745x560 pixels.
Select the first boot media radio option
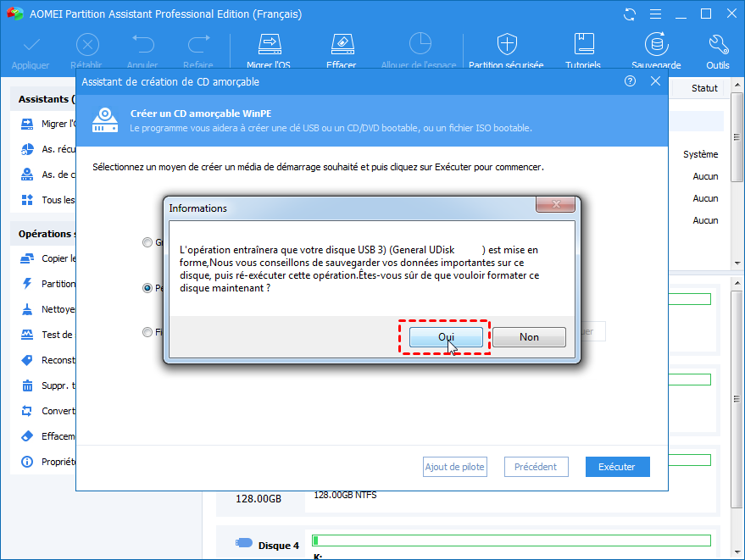147,242
